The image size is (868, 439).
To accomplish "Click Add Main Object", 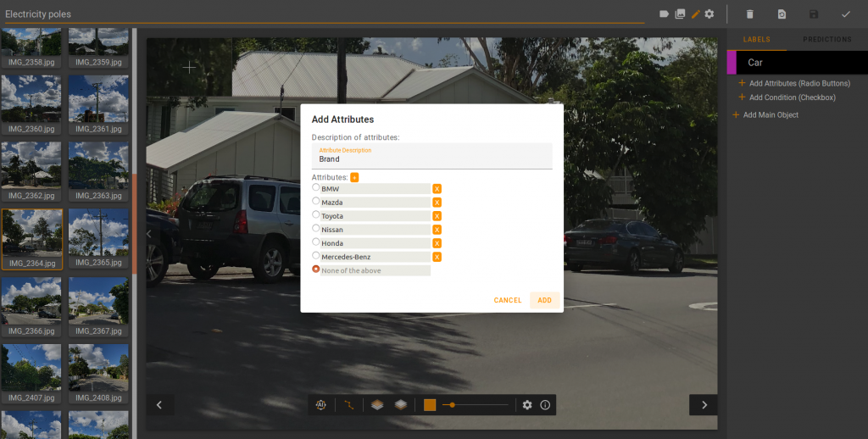I will tap(765, 115).
